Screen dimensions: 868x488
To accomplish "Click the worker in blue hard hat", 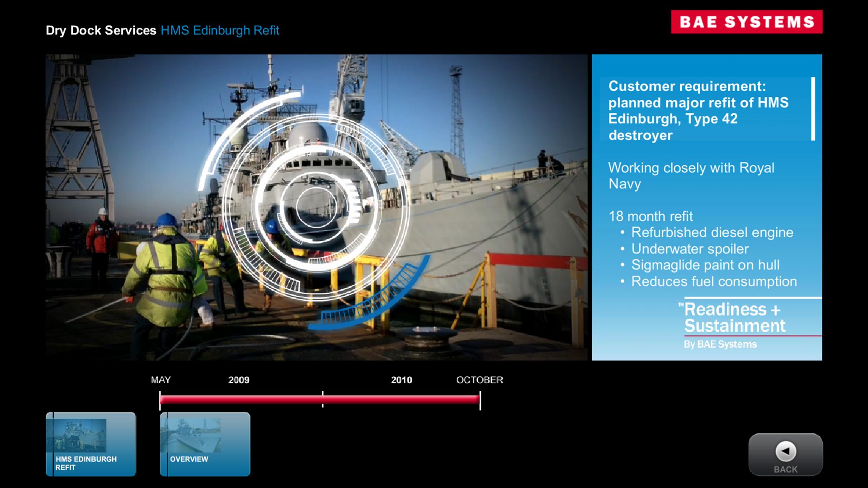I will tap(165, 271).
